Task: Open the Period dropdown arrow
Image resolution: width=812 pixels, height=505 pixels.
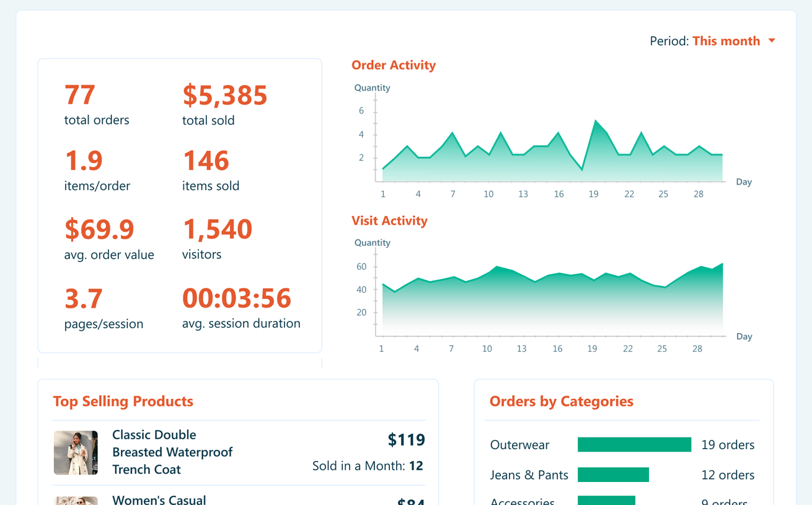Action: coord(772,41)
